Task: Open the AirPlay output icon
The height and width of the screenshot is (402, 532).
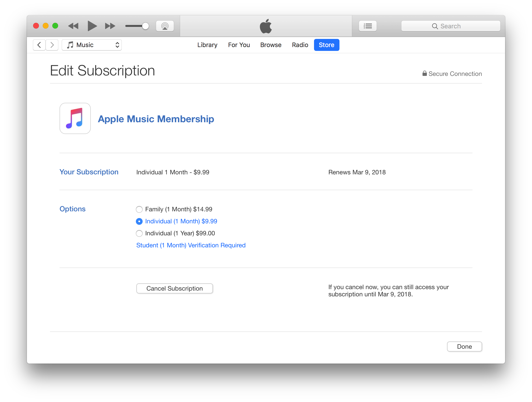Action: pyautogui.click(x=165, y=26)
